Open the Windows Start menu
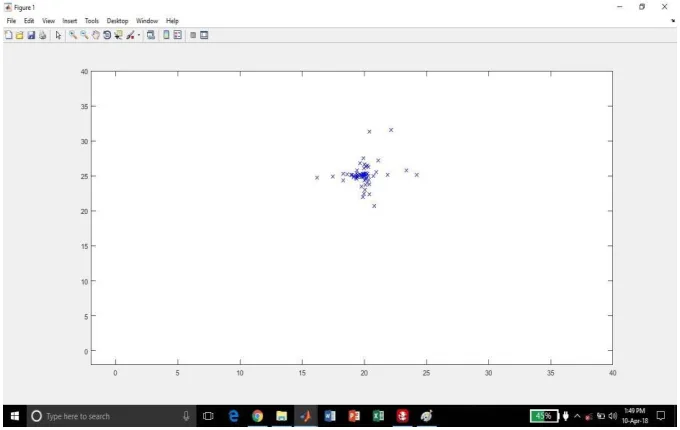680x430 pixels. click(x=15, y=416)
